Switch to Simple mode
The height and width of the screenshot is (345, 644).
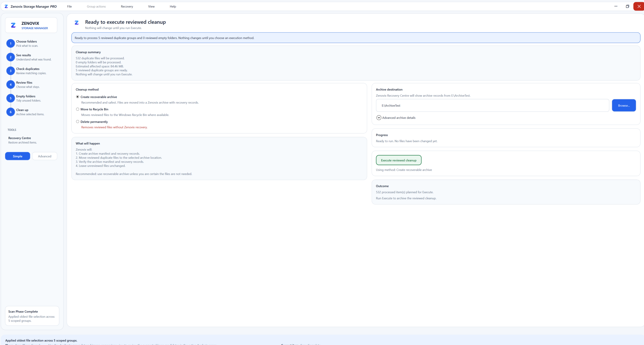click(x=17, y=156)
